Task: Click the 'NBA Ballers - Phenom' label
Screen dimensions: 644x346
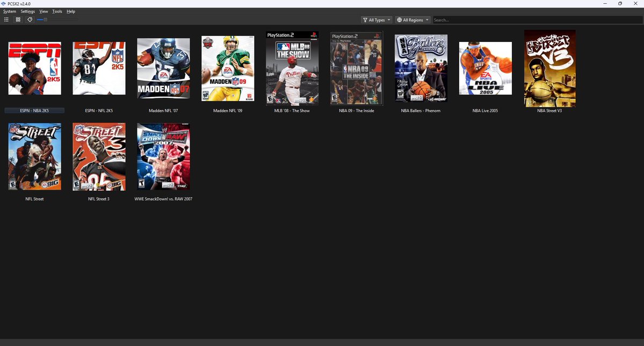Action: coord(421,111)
